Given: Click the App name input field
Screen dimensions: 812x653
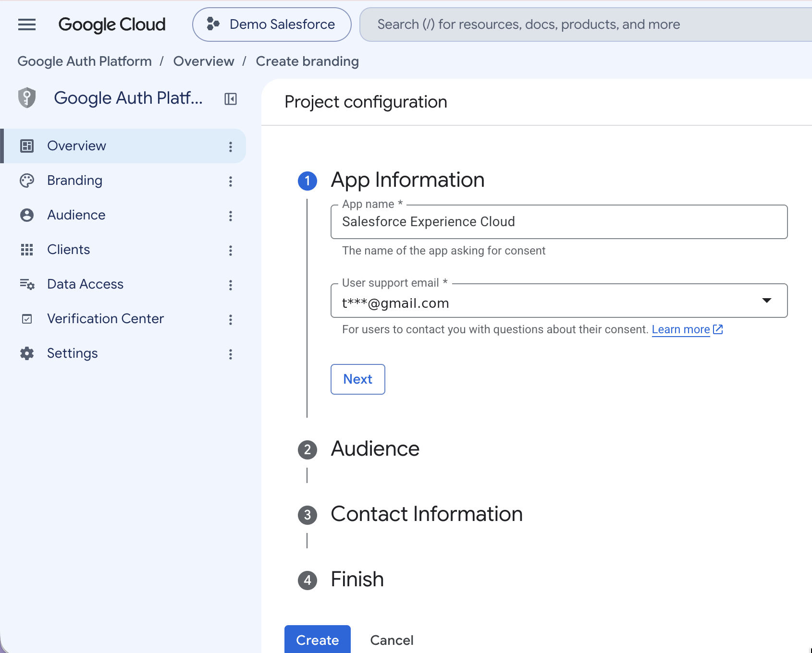Looking at the screenshot, I should pos(559,222).
